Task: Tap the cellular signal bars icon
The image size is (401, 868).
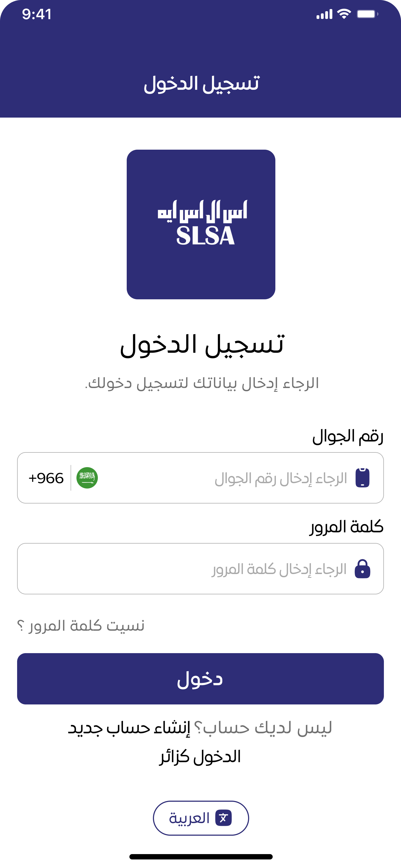Action: (x=324, y=15)
